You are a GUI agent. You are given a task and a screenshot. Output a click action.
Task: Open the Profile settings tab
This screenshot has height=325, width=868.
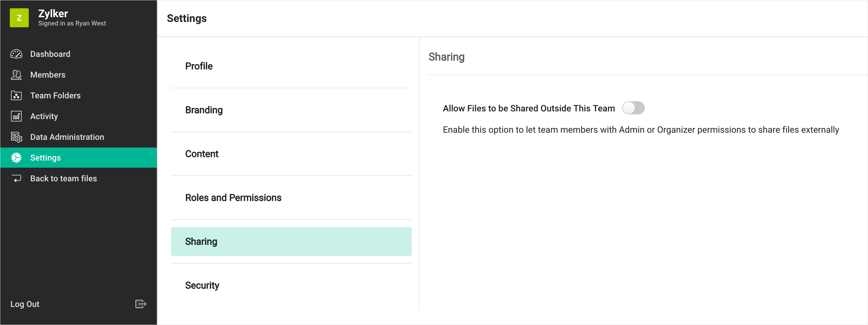tap(291, 66)
